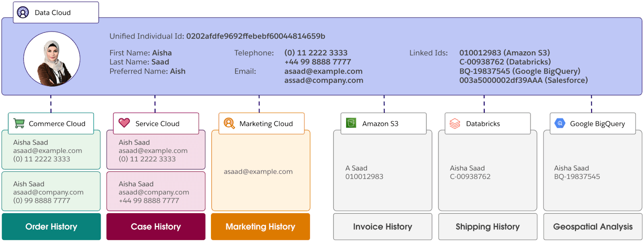Viewport: 644px width, 242px height.
Task: Select the Databricks label
Action: click(x=483, y=124)
